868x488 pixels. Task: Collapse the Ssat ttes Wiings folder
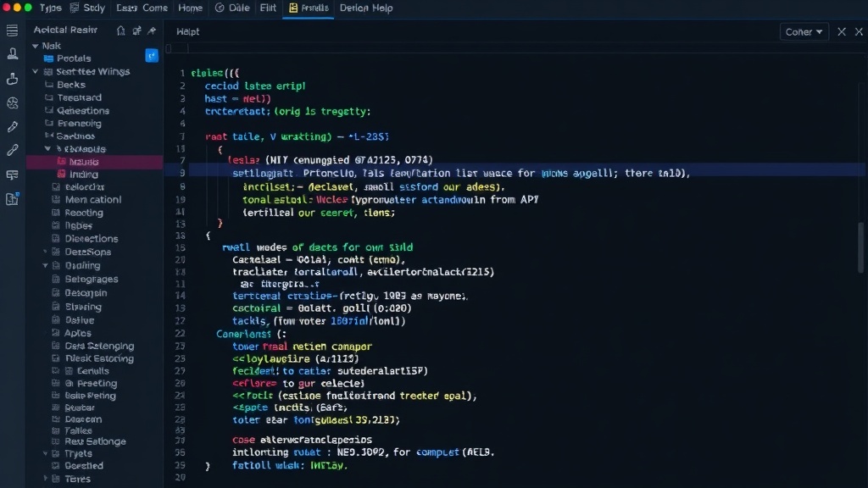click(36, 71)
